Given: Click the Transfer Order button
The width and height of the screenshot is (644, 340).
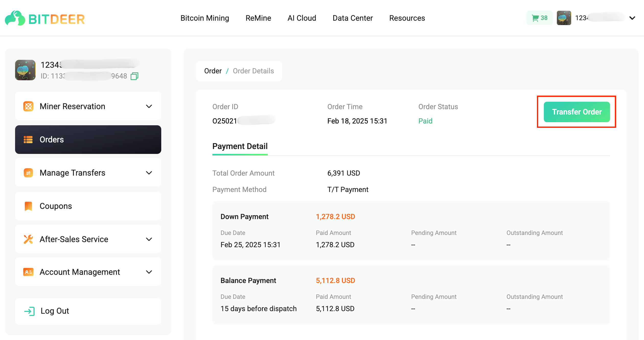Looking at the screenshot, I should (577, 112).
